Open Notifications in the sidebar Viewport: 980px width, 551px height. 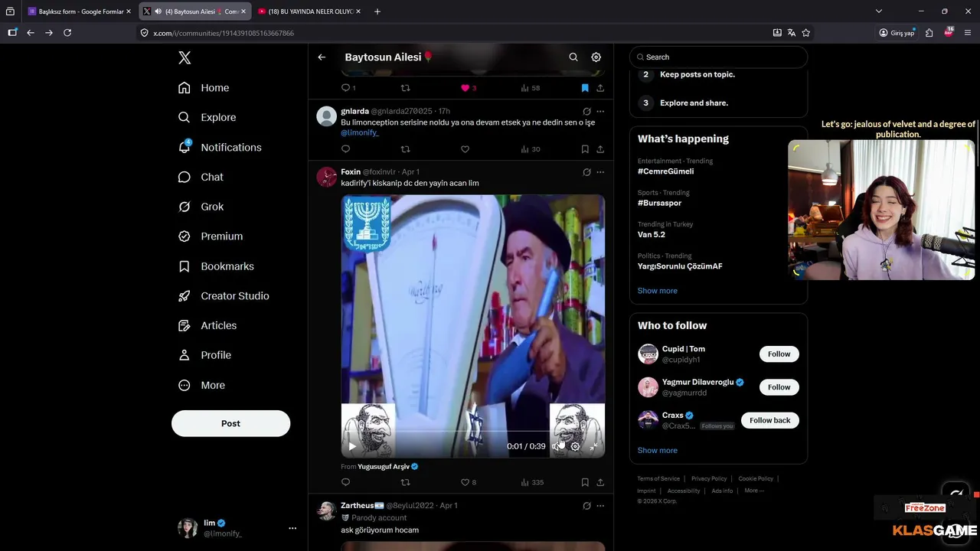coord(220,147)
